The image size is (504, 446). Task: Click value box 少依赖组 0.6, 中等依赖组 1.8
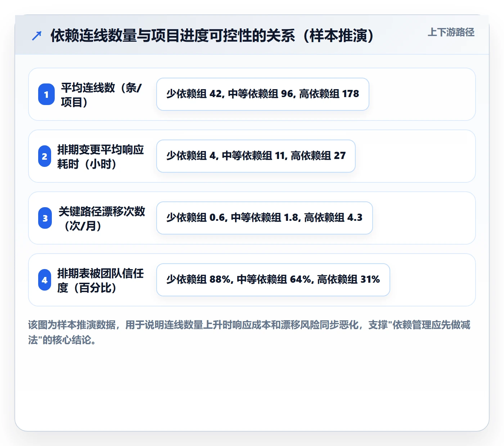click(x=265, y=218)
